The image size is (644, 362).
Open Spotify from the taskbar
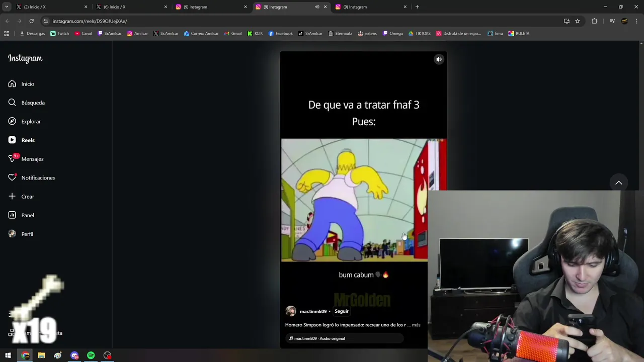pyautogui.click(x=91, y=355)
